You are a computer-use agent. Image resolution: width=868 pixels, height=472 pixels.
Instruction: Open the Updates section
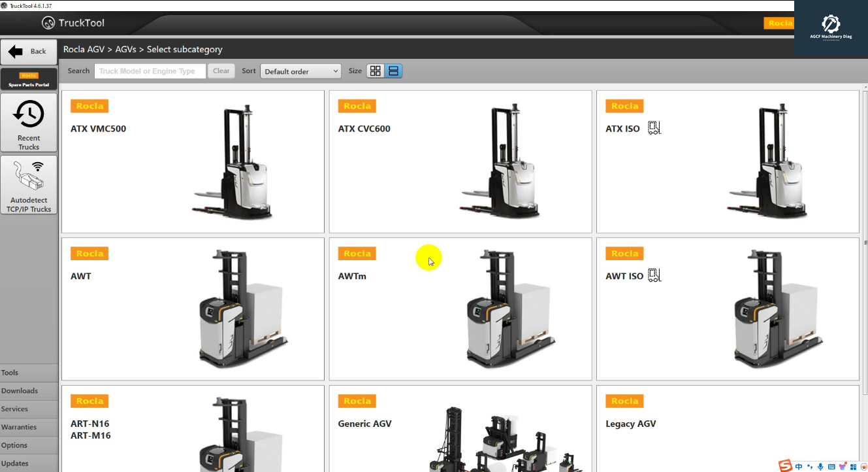point(14,463)
